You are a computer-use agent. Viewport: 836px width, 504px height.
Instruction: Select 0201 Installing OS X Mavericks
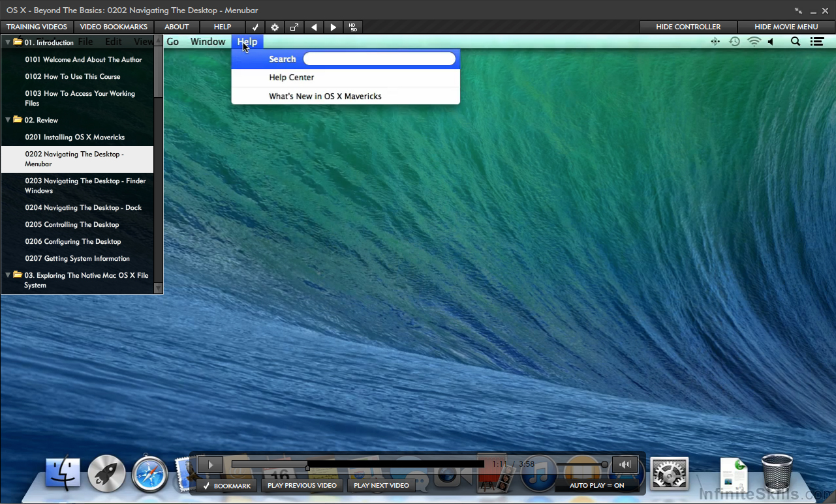click(77, 137)
